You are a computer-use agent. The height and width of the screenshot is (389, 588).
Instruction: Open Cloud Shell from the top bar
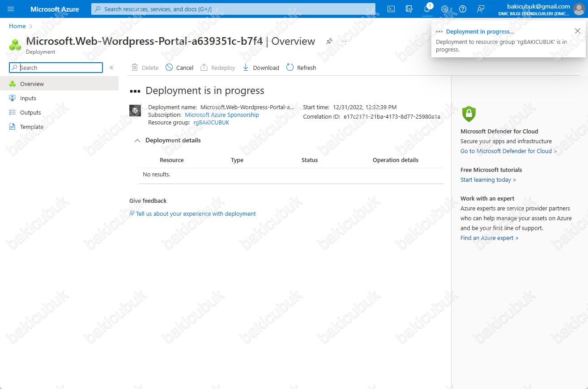point(391,9)
